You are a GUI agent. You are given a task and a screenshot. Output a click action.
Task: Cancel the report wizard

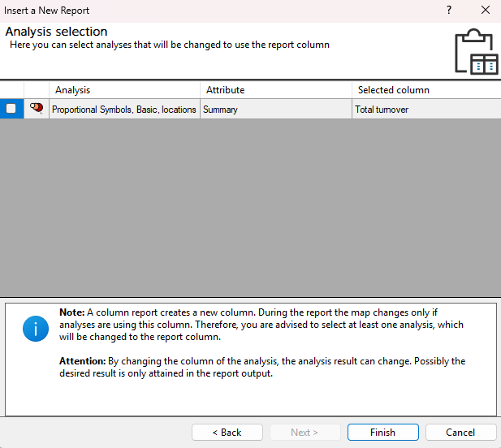460,433
